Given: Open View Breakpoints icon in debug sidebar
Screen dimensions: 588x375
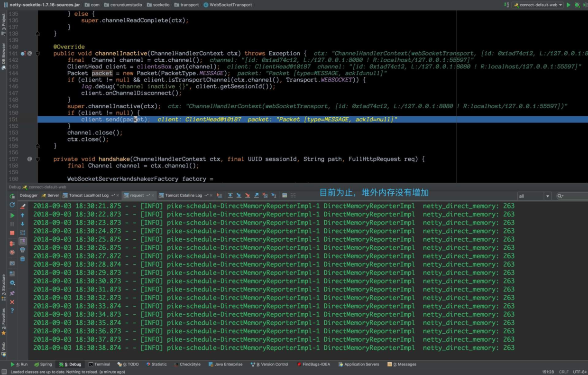Looking at the screenshot, I should (12, 244).
